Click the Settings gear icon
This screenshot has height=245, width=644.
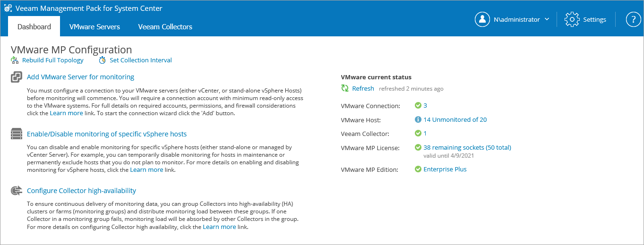coord(572,19)
